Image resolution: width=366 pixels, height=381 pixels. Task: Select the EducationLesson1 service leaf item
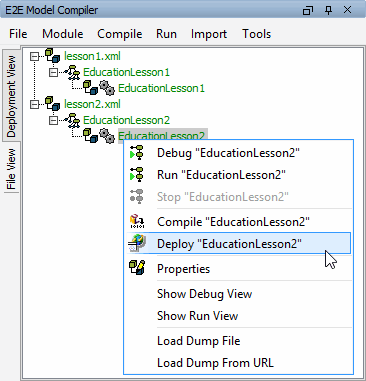(161, 88)
